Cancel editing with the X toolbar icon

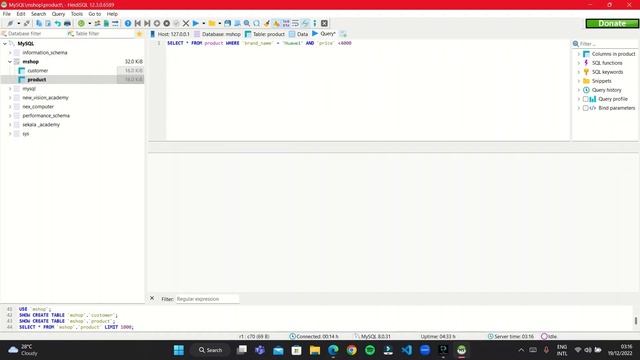click(186, 23)
